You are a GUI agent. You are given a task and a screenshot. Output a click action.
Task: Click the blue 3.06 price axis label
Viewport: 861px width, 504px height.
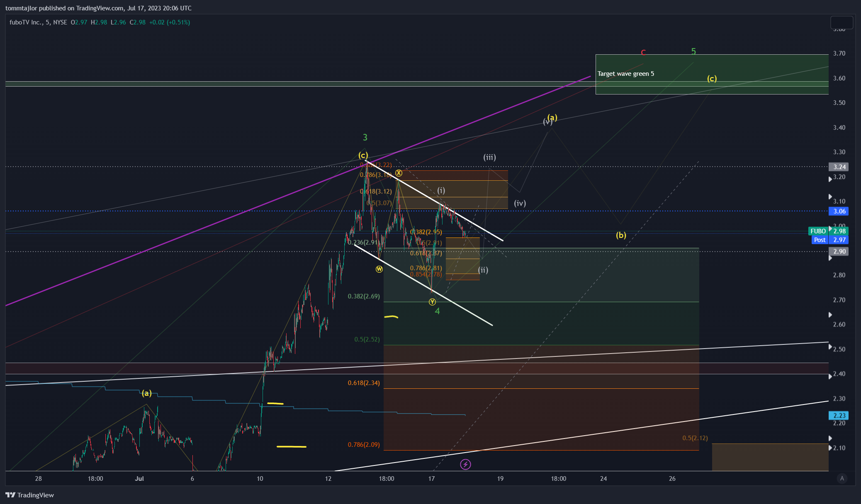[x=839, y=211]
